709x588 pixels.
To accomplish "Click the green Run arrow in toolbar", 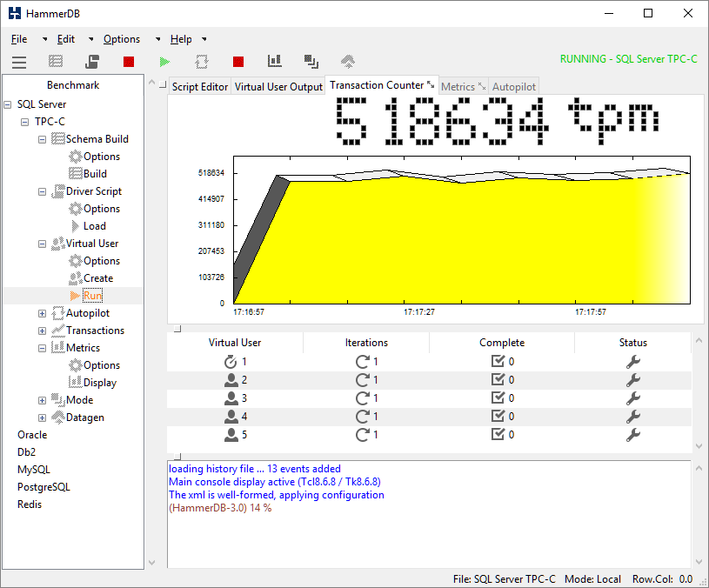I will 165,62.
